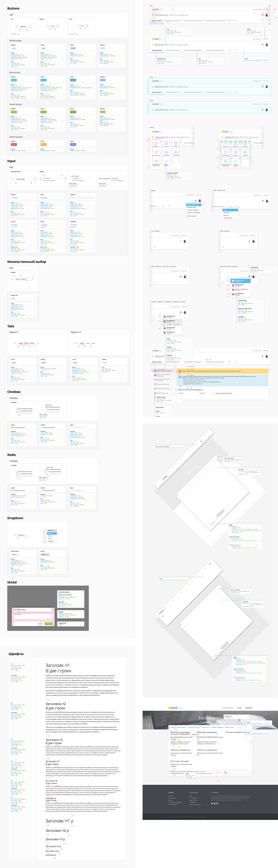Collapse the Первый dropdown in Dropdown СЕЛЕКТ card
Image resolution: width=278 pixels, height=868 pixels.
coord(45,554)
